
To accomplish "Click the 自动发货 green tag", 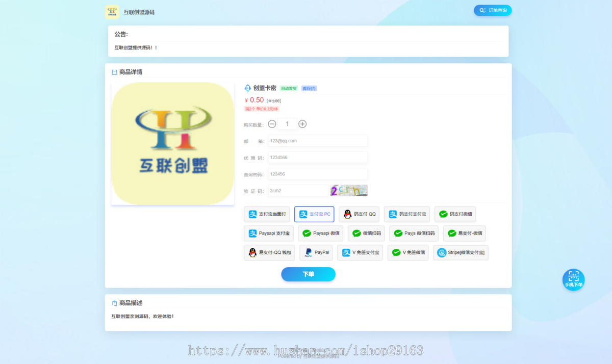I will tap(289, 88).
